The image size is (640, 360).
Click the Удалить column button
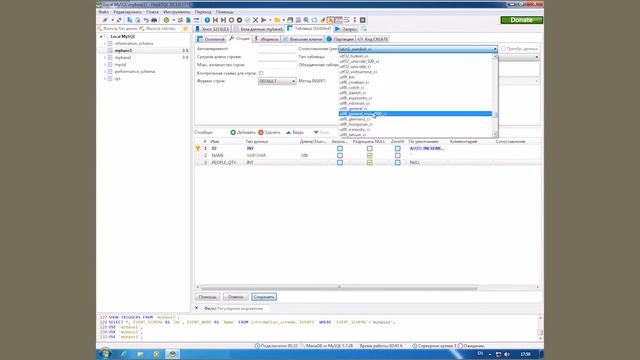point(269,132)
